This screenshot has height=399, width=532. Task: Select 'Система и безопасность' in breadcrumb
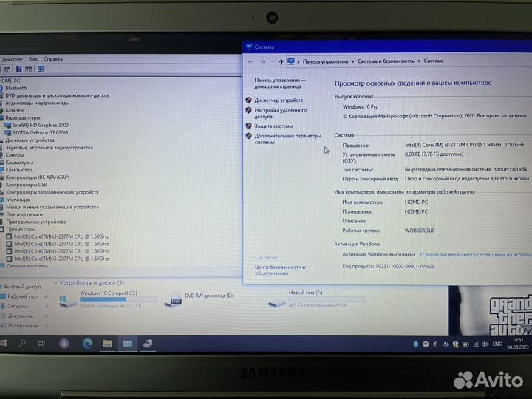[x=386, y=61]
